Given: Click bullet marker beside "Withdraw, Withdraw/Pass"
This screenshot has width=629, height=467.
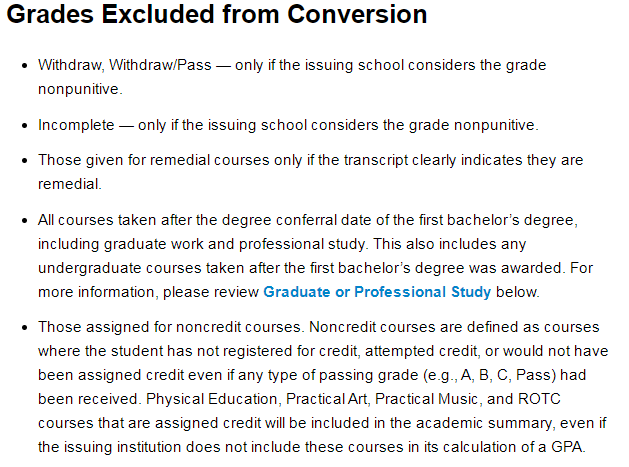Looking at the screenshot, I should (x=24, y=65).
